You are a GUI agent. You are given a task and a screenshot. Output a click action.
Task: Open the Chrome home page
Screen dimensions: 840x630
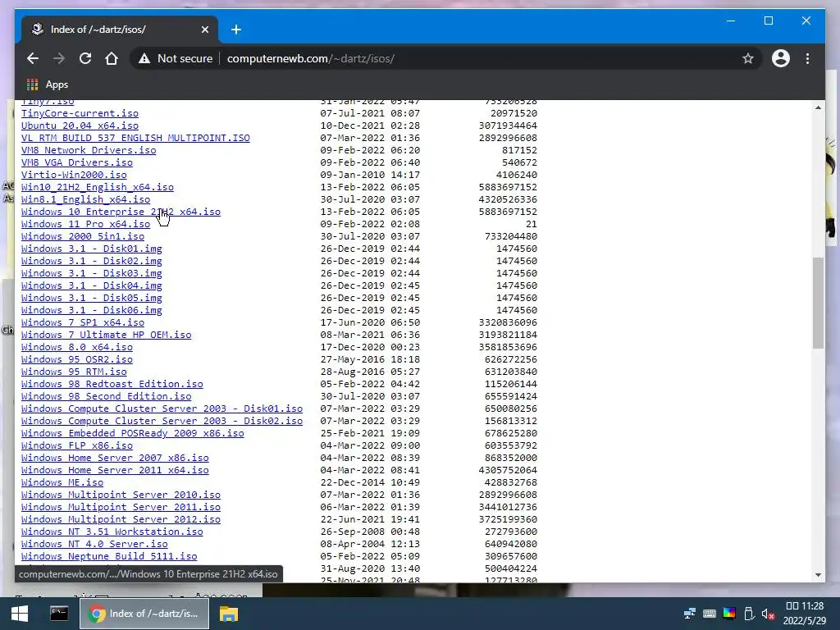click(x=112, y=58)
